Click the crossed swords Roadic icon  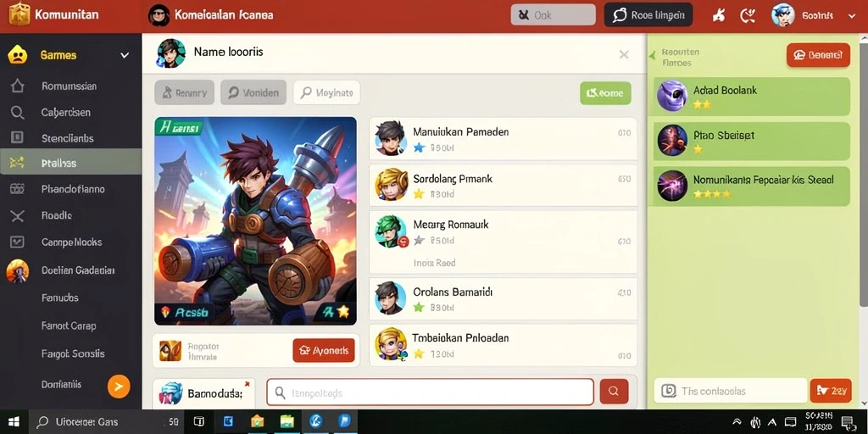coord(18,215)
